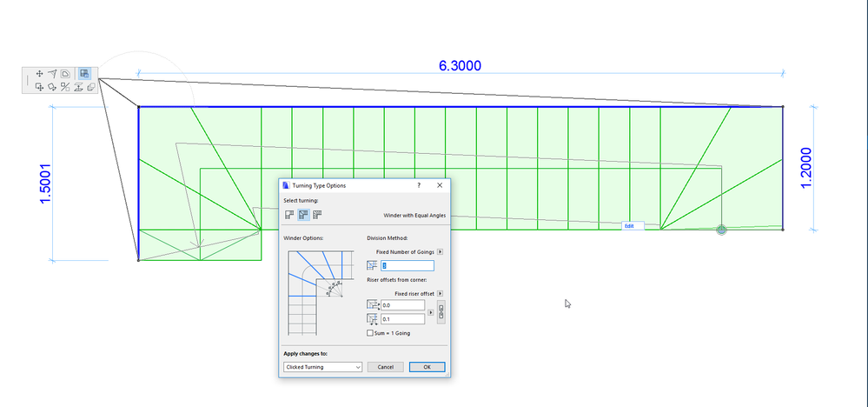The image size is (868, 407).
Task: Confirm the dialog with OK
Action: [x=427, y=367]
